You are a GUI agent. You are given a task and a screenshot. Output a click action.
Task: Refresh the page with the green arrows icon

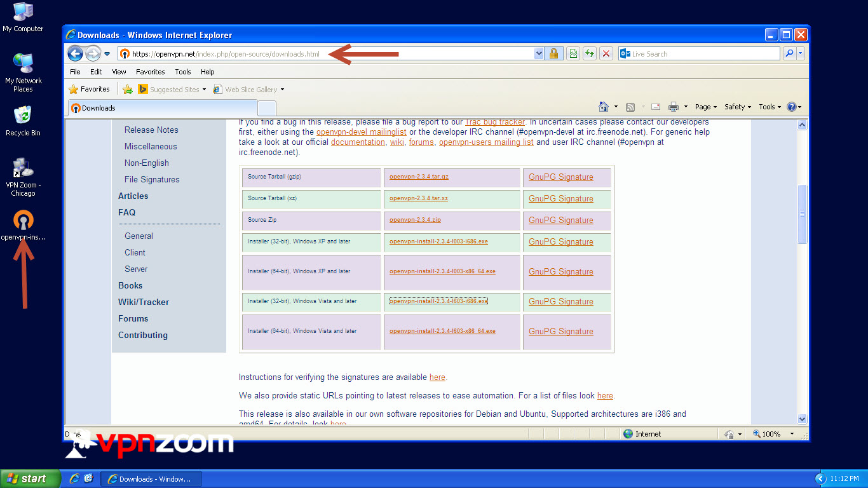tap(590, 54)
